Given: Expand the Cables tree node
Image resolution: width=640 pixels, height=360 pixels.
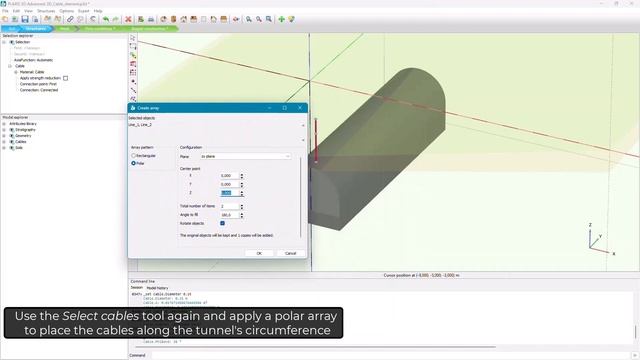Looking at the screenshot, I should [x=4, y=142].
